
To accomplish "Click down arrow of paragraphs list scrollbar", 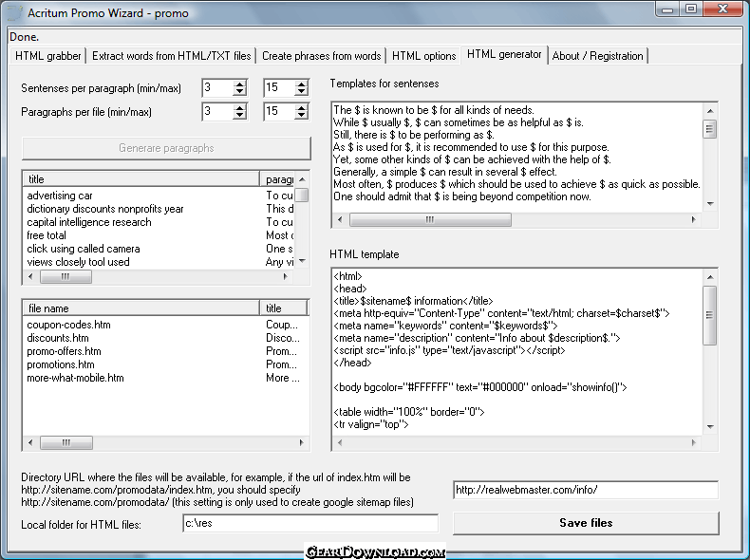I will 302,261.
